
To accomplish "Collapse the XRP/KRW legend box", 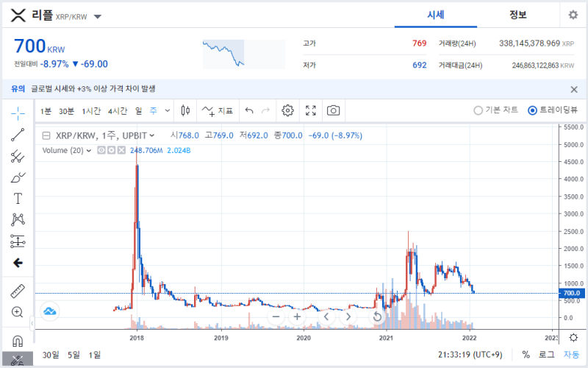I will click(x=46, y=135).
